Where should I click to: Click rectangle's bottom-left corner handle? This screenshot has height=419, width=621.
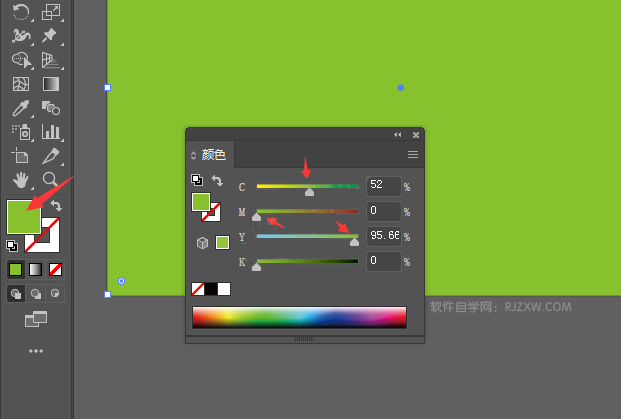[x=107, y=294]
